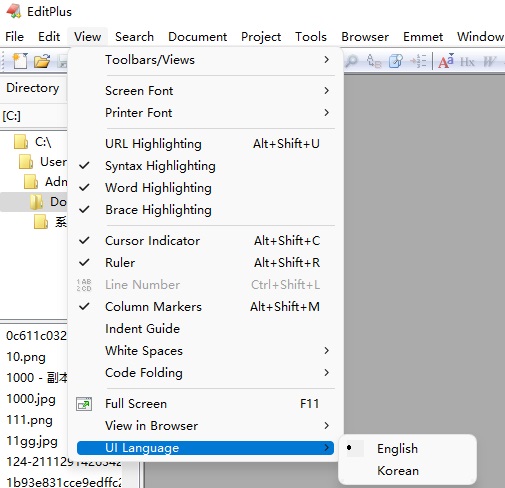Screen dimensions: 505x488
Task: Click the Hx hex viewer toolbar icon
Action: point(467,62)
